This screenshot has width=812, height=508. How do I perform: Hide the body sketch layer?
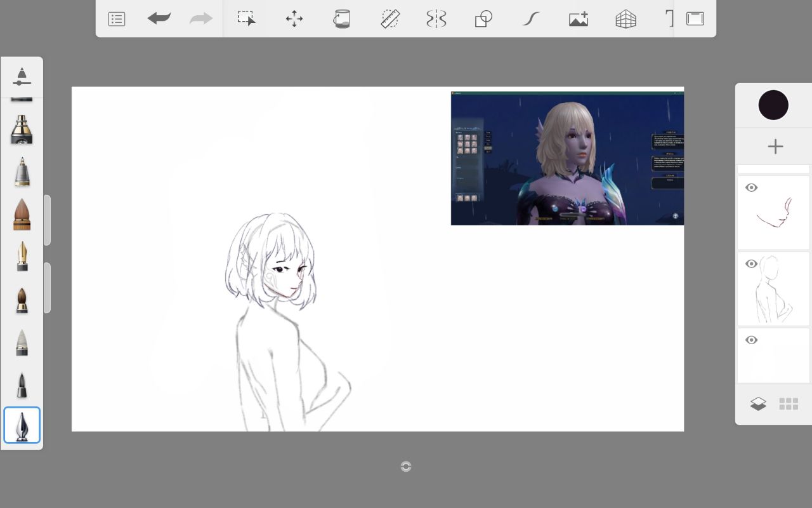coord(752,264)
